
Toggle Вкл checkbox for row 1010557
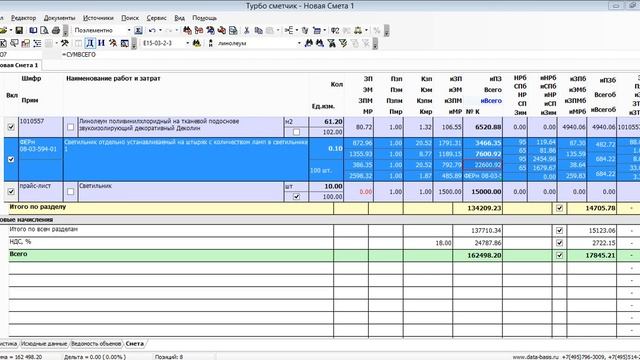[x=11, y=127]
